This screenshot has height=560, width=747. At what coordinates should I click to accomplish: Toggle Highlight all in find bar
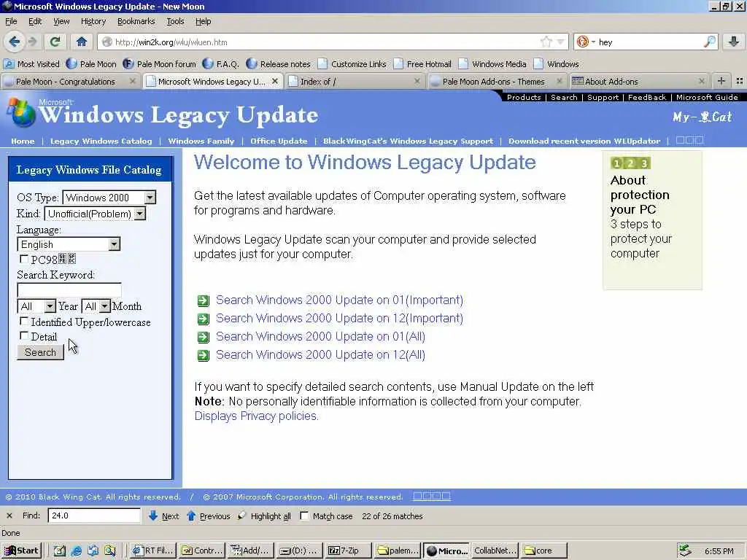click(x=264, y=516)
